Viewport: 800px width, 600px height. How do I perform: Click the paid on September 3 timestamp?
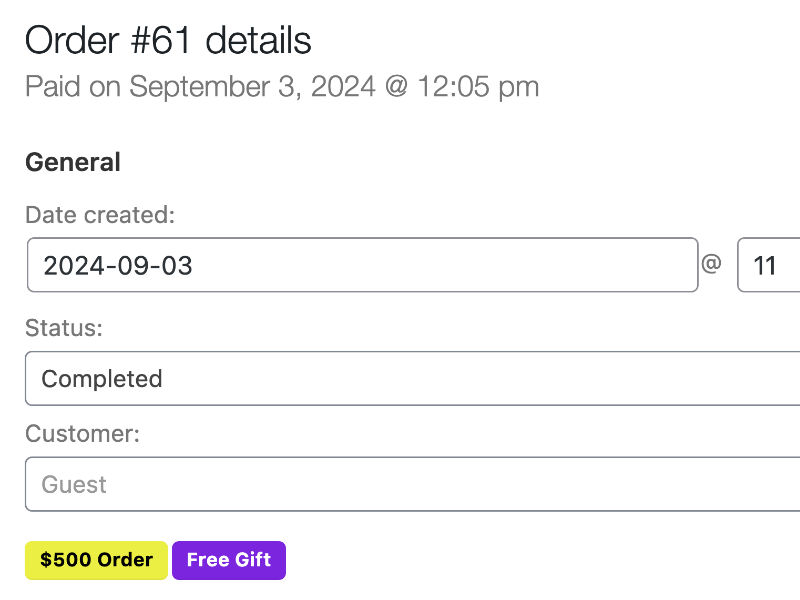pyautogui.click(x=281, y=87)
